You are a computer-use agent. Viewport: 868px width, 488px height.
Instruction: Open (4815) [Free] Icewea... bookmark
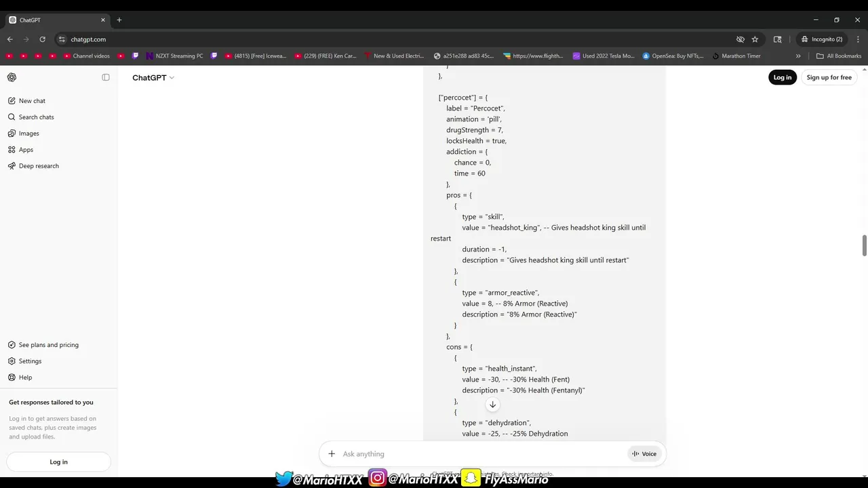pos(256,56)
